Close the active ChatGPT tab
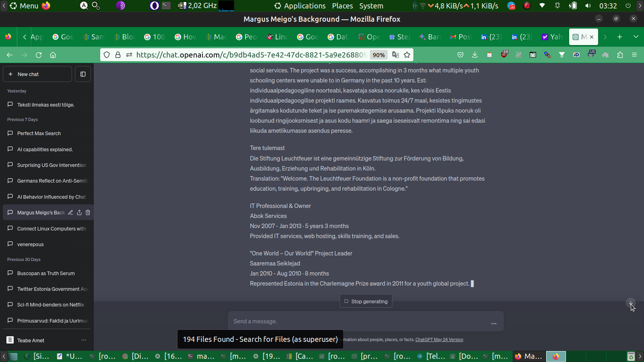This screenshot has width=644, height=362. (x=592, y=37)
